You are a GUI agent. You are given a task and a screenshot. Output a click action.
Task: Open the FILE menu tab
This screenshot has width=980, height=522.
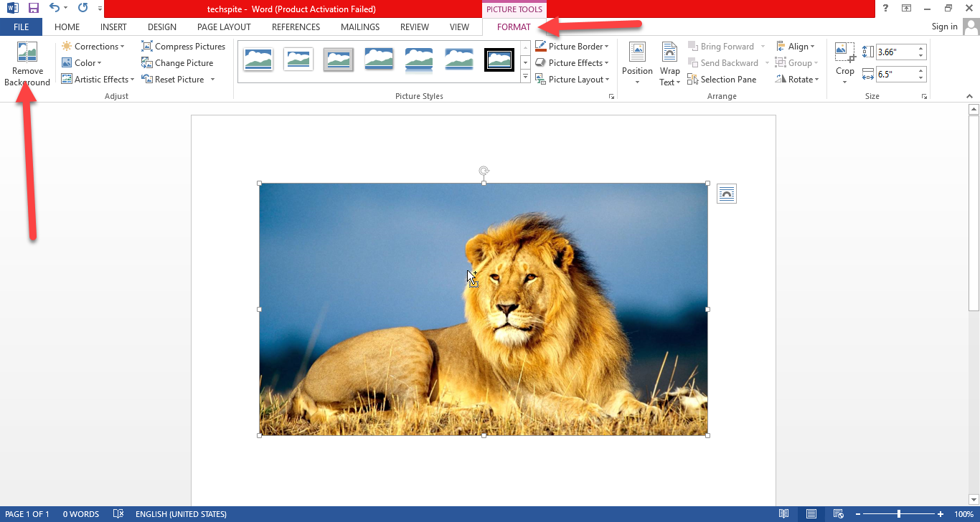tap(21, 27)
